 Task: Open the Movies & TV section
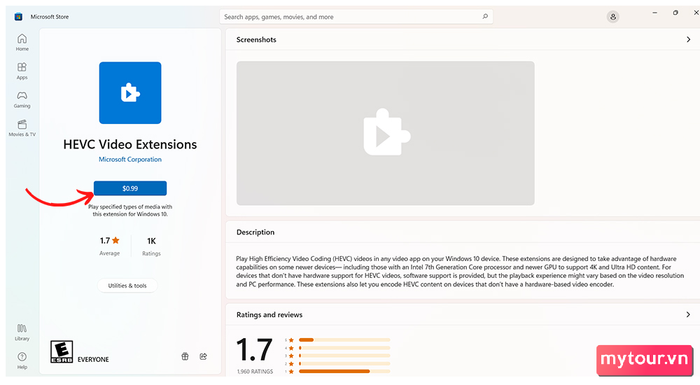click(22, 128)
